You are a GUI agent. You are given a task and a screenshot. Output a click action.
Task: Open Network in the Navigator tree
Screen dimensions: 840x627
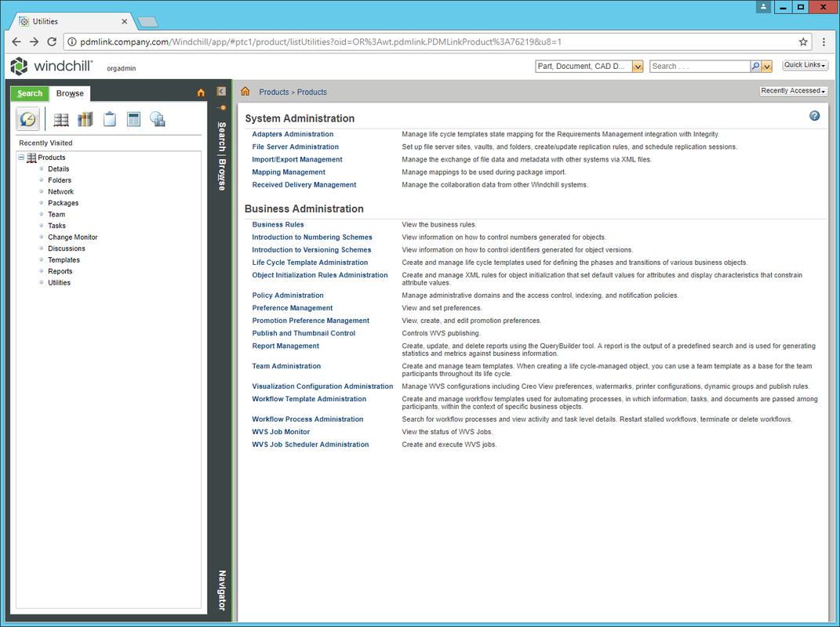[x=60, y=192]
